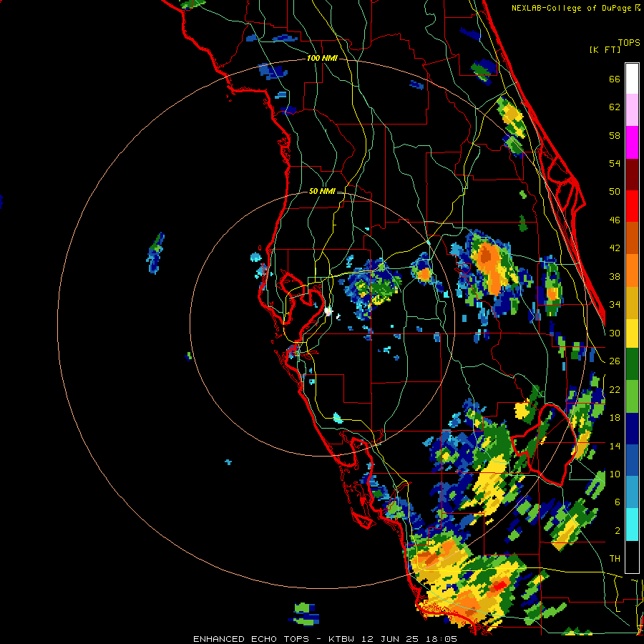644x644 pixels.
Task: Select the navy swatch beside 18
Action: pyautogui.click(x=632, y=429)
